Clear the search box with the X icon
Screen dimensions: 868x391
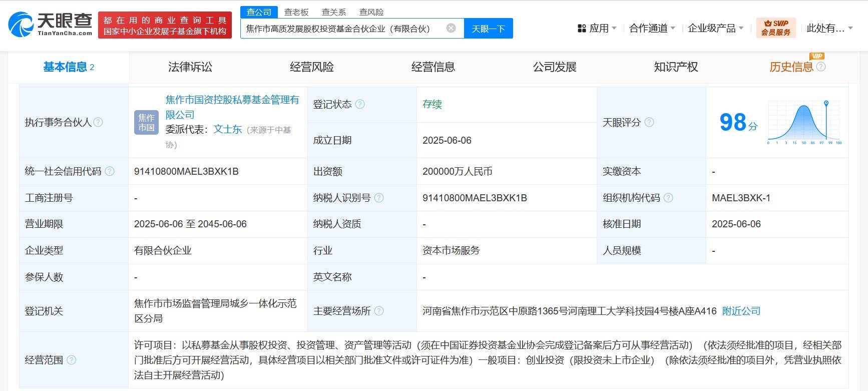pos(451,28)
